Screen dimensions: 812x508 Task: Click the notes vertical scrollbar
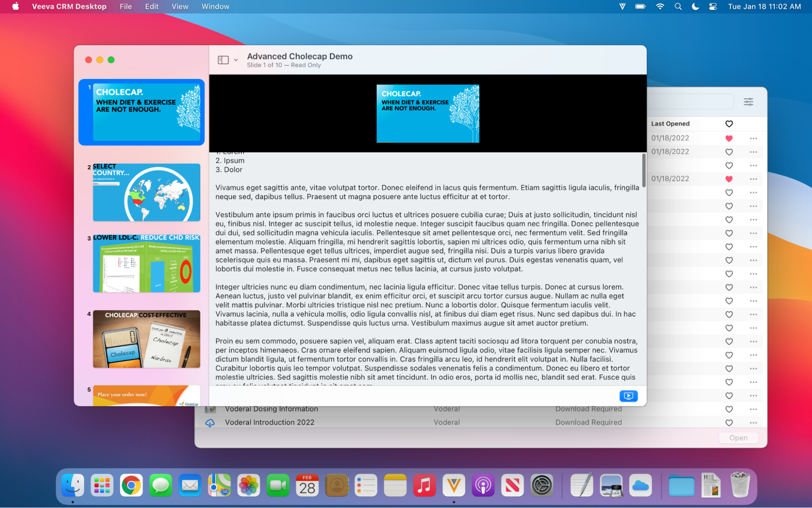[x=644, y=171]
